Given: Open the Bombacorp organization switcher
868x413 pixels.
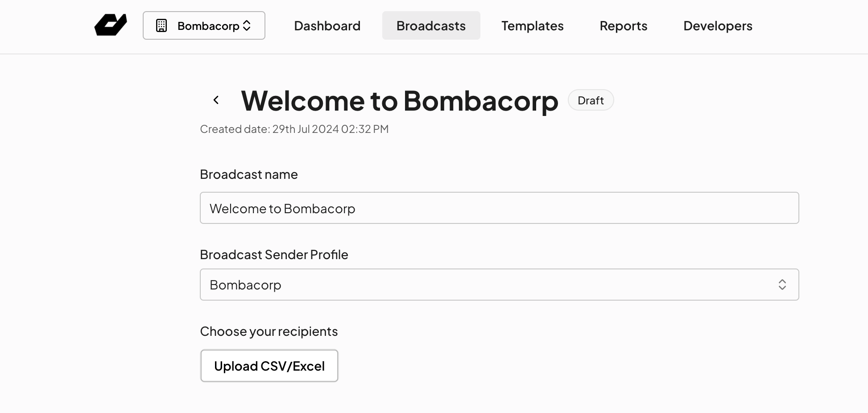Looking at the screenshot, I should coord(204,25).
